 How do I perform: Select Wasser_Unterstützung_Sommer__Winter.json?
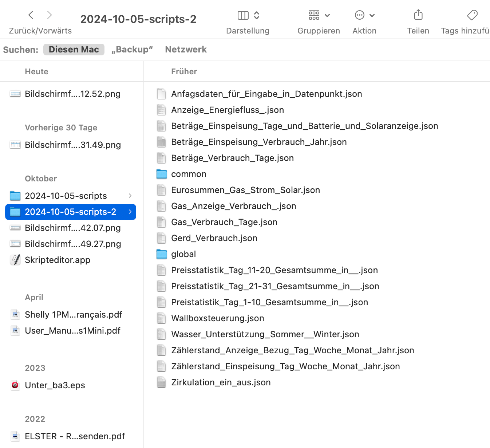coord(265,334)
